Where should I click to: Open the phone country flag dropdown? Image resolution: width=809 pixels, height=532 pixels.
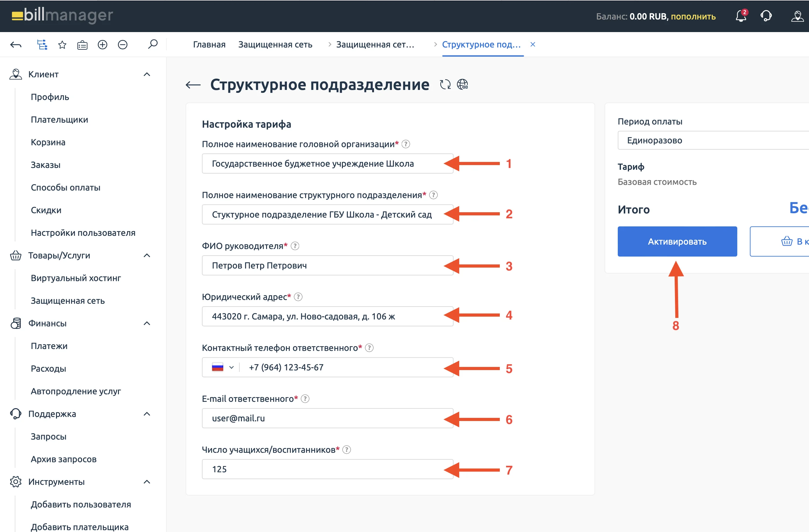[x=223, y=367]
